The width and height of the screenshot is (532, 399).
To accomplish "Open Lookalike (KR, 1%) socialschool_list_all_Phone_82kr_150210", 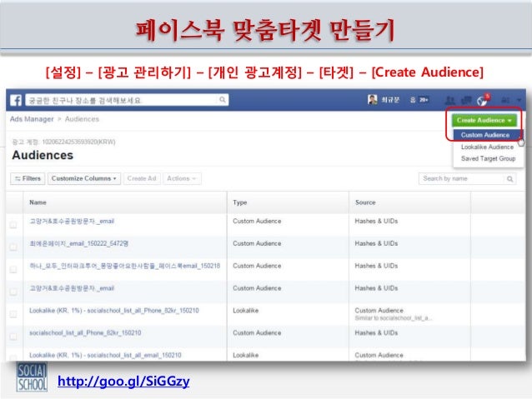I will 114,311.
